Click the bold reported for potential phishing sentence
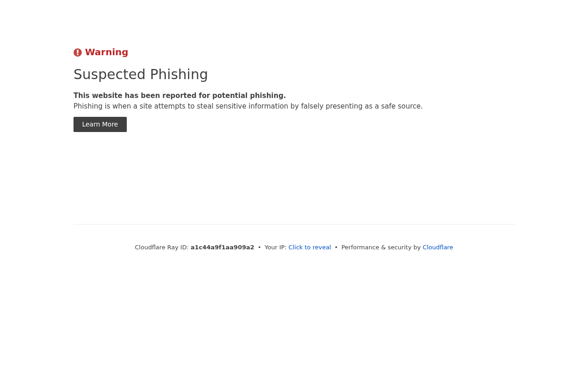The width and height of the screenshot is (588, 368). [x=180, y=96]
